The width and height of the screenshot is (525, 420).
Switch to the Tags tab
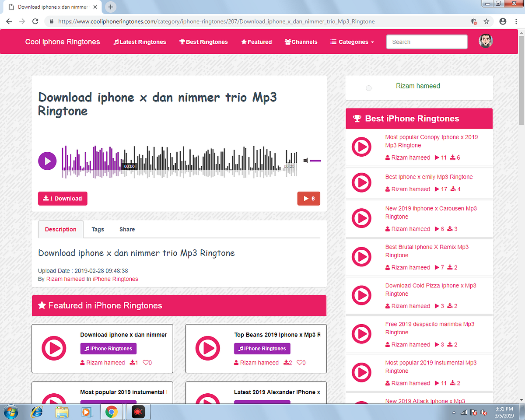tap(98, 229)
